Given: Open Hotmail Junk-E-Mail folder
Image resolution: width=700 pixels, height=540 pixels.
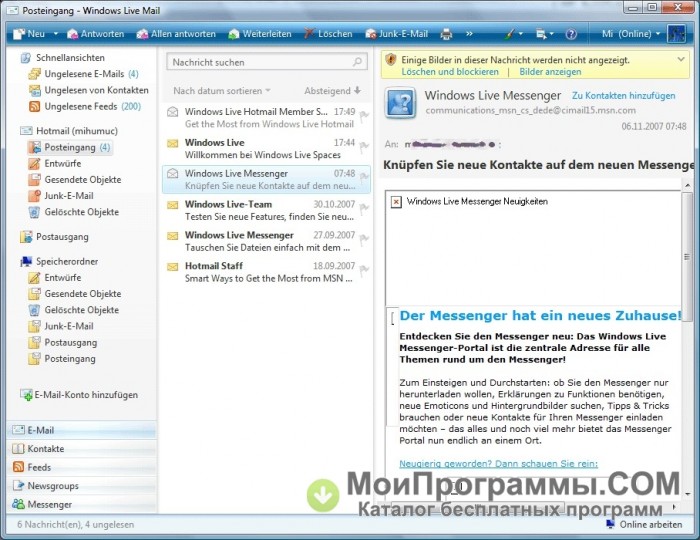Looking at the screenshot, I should coord(61,196).
